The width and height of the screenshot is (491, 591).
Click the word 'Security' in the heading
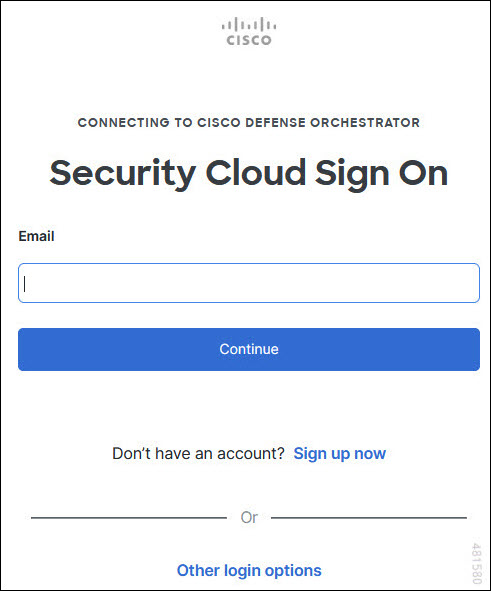pos(123,175)
